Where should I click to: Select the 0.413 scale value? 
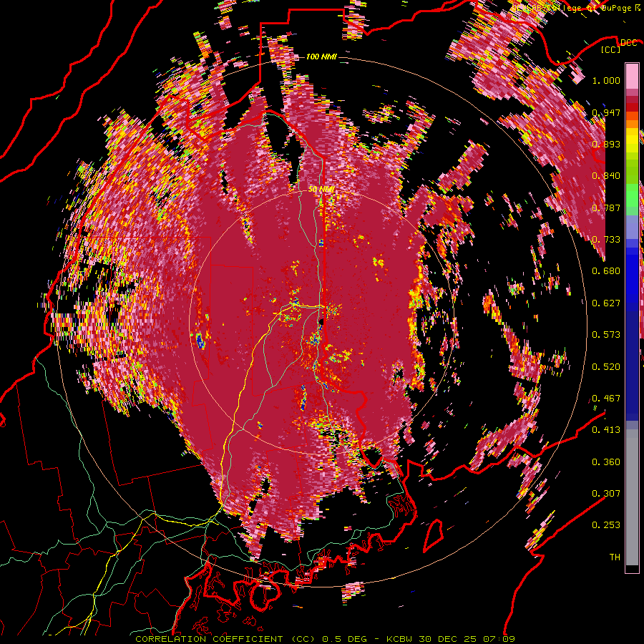[x=606, y=430]
